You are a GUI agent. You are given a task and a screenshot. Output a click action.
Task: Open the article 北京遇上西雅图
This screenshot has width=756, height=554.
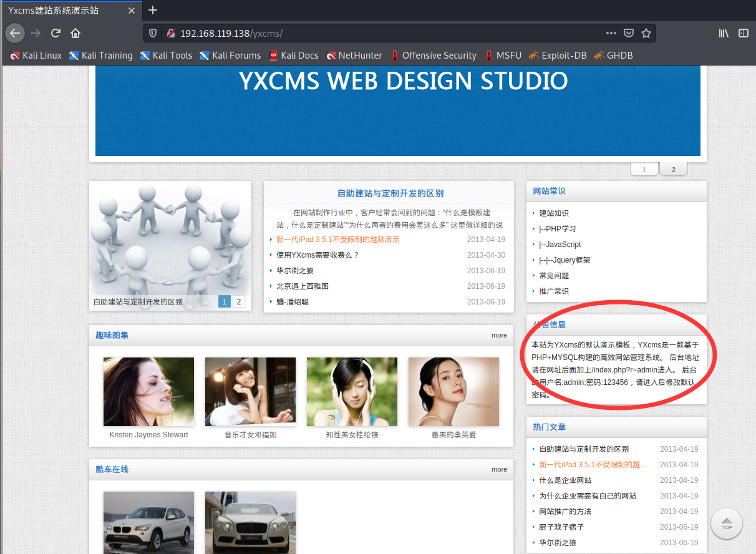click(303, 286)
